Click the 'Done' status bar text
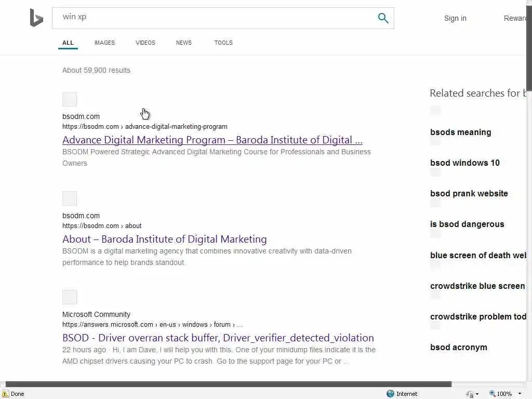The height and width of the screenshot is (399, 532). [17, 394]
